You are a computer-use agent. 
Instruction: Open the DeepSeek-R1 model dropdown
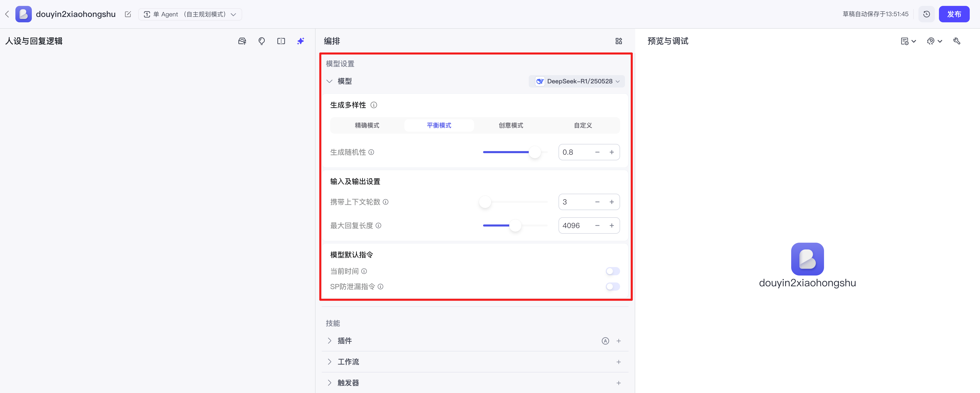[577, 81]
